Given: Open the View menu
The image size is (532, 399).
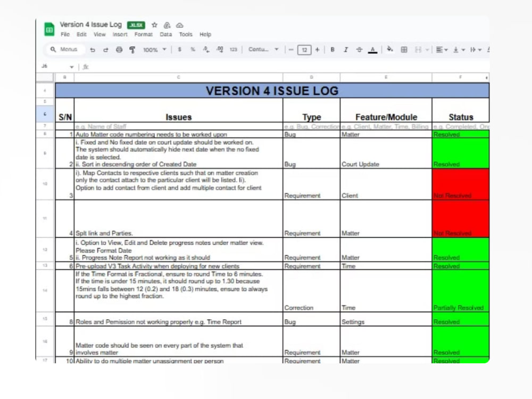Looking at the screenshot, I should click(x=100, y=34).
